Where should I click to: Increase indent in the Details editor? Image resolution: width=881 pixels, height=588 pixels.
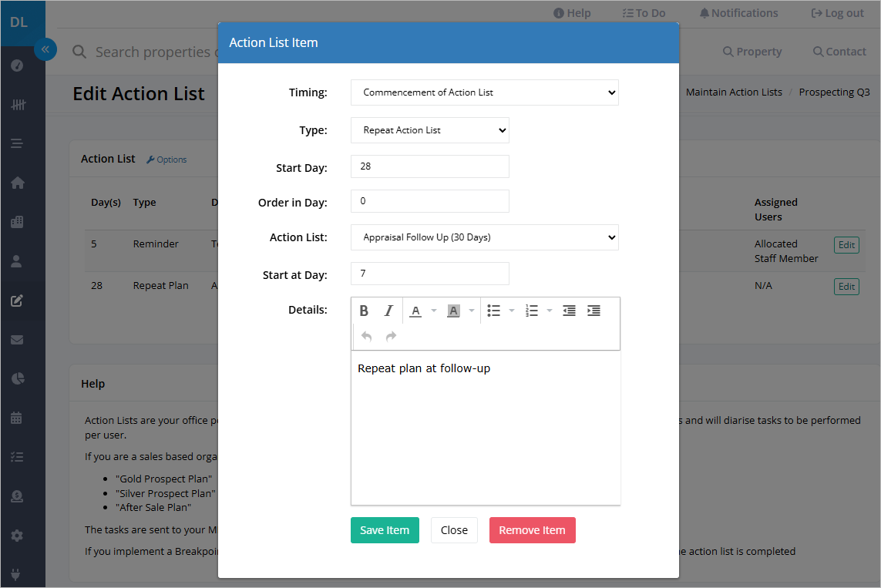pos(593,311)
